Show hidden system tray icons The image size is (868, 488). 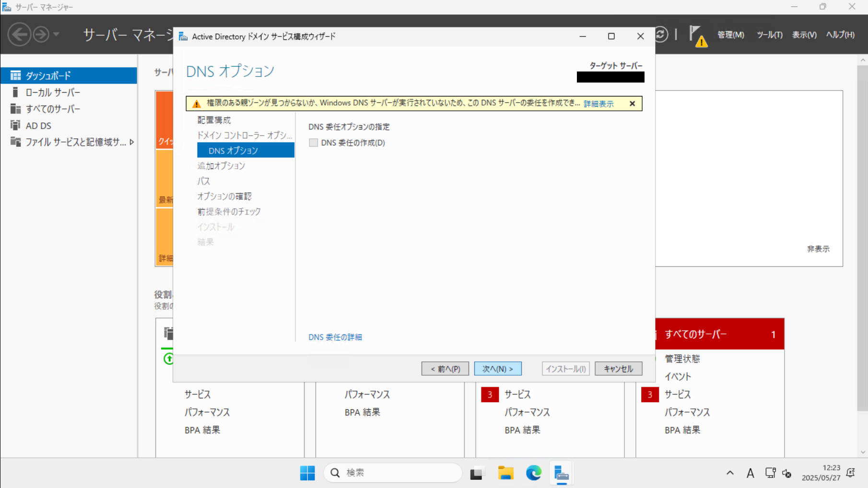[x=730, y=473]
